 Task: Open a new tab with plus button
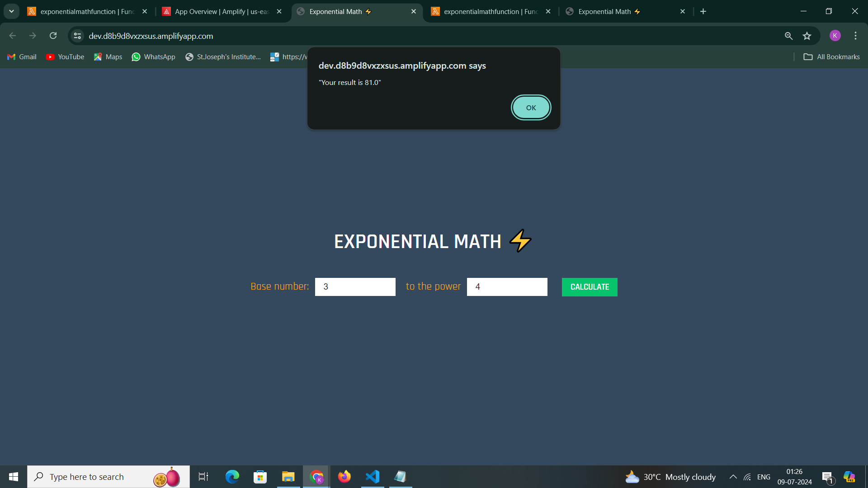point(703,11)
